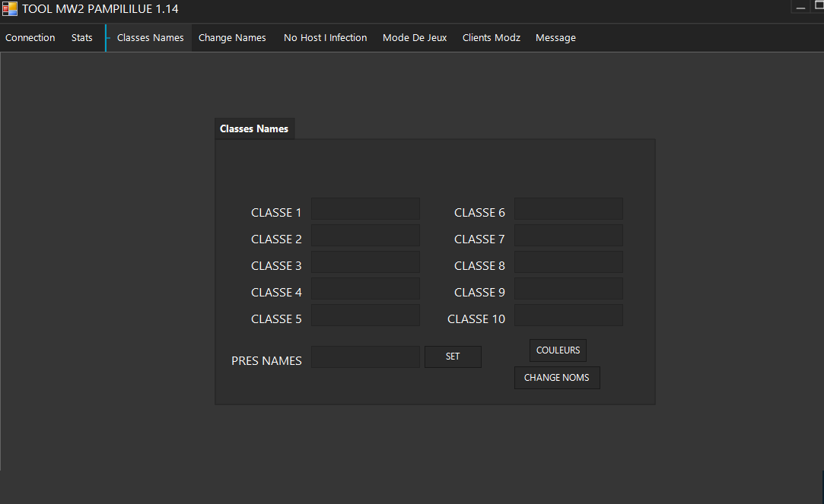Select the CLASSE 4 input field

click(x=365, y=289)
